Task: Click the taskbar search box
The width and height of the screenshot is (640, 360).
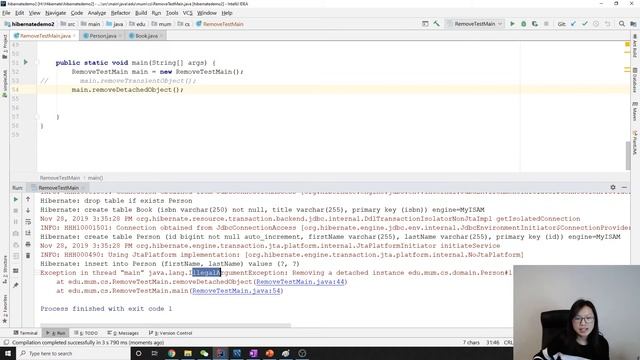Action: (x=73, y=353)
